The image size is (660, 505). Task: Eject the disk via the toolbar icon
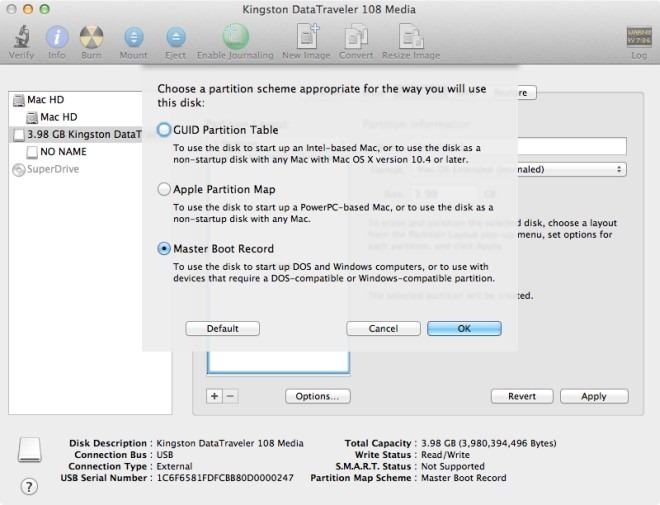click(x=176, y=37)
